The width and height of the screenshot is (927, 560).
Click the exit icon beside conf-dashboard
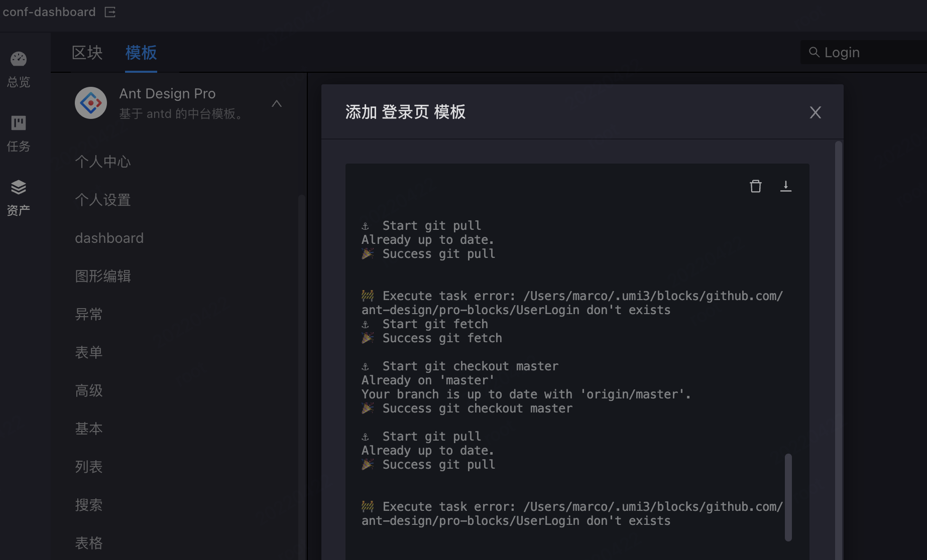point(110,12)
